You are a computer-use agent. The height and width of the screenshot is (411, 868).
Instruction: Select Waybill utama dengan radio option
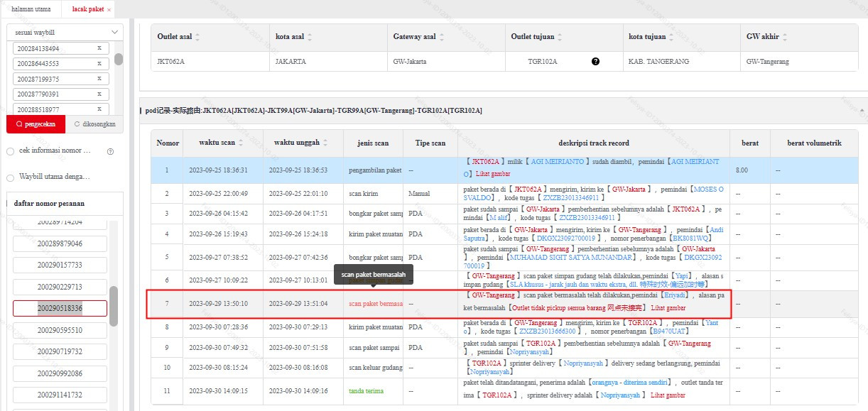pos(10,177)
